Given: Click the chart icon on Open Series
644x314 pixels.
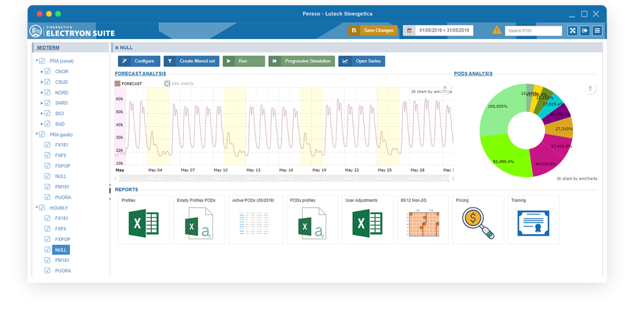Looking at the screenshot, I should [345, 61].
